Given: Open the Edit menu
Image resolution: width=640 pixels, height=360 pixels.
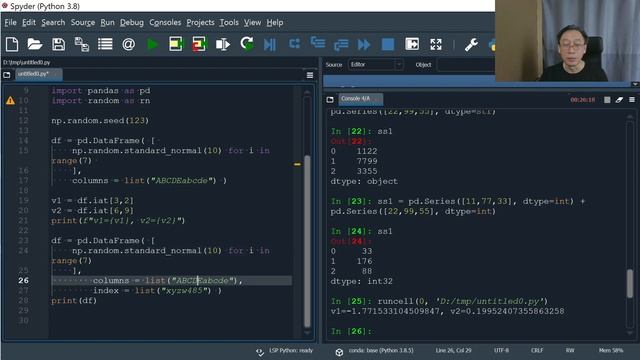Looking at the screenshot, I should pos(29,22).
